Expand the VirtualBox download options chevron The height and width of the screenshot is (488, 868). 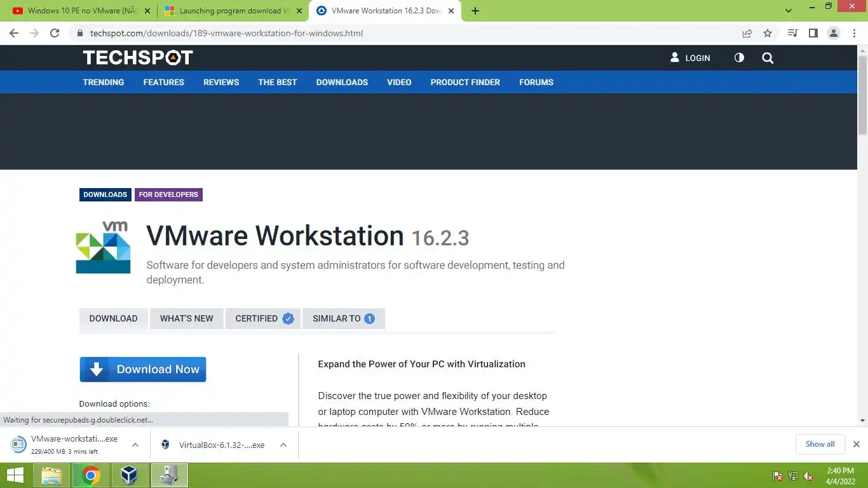tap(283, 445)
